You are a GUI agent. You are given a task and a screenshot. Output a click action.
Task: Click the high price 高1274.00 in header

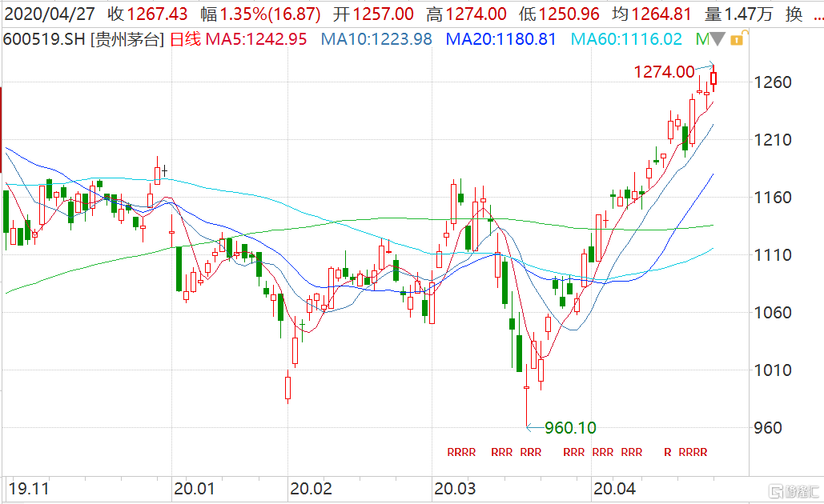467,14
